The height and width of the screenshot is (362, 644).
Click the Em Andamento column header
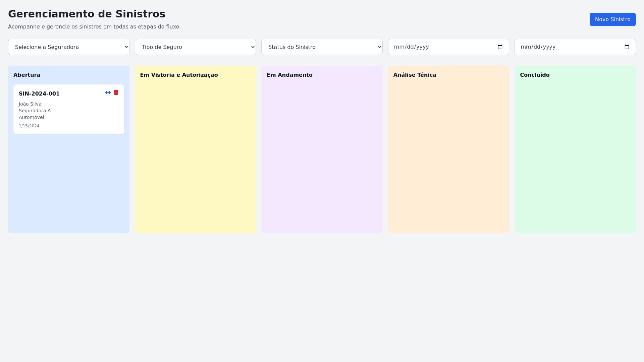(289, 75)
